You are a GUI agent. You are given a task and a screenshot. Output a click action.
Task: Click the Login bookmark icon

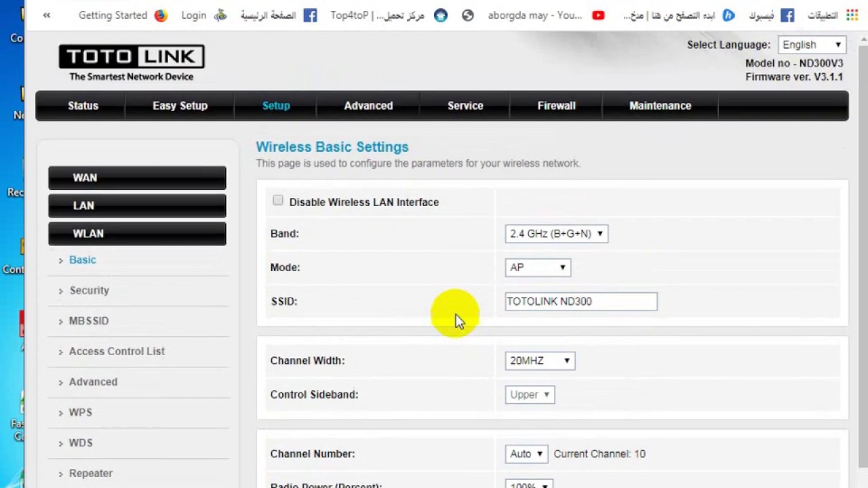pos(220,15)
